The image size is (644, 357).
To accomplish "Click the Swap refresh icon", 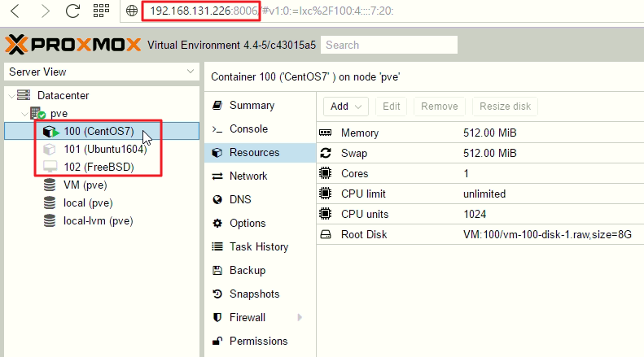I will [326, 153].
